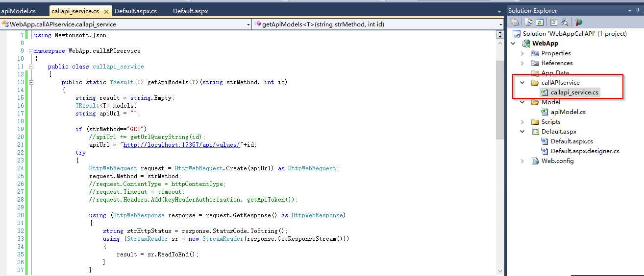This screenshot has width=644, height=276.
Task: Click 'result = sr.ReadToEnd();' line
Action: (x=157, y=254)
